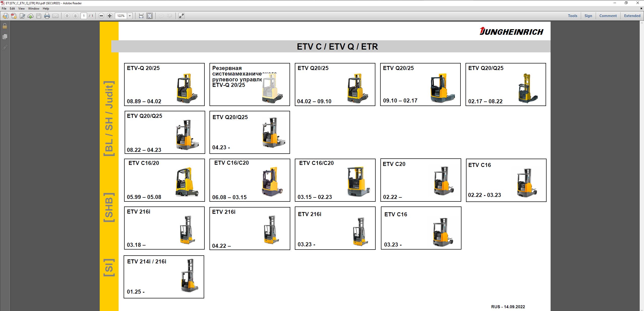
Task: Expand the Tools pane
Action: (x=572, y=16)
